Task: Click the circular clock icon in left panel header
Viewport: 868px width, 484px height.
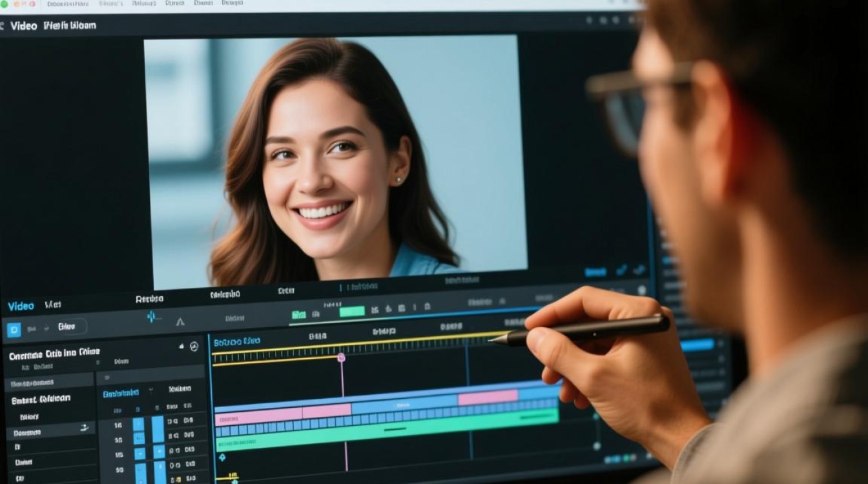Action: pos(194,347)
